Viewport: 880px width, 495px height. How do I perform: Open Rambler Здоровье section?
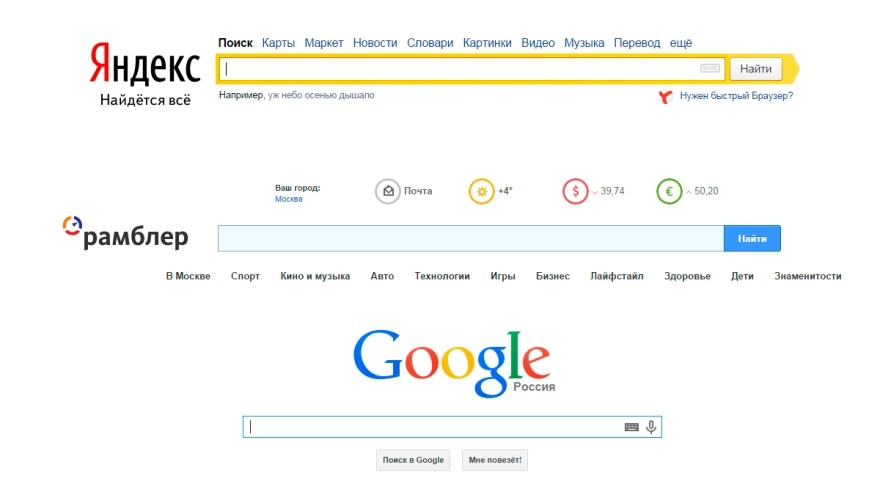688,276
